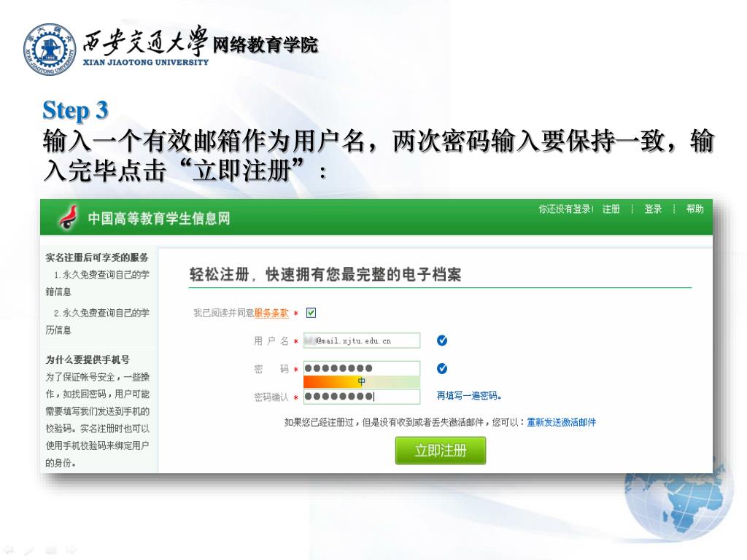Open 帮助 in the top header
Viewport: 747px width, 560px height.
click(x=694, y=209)
